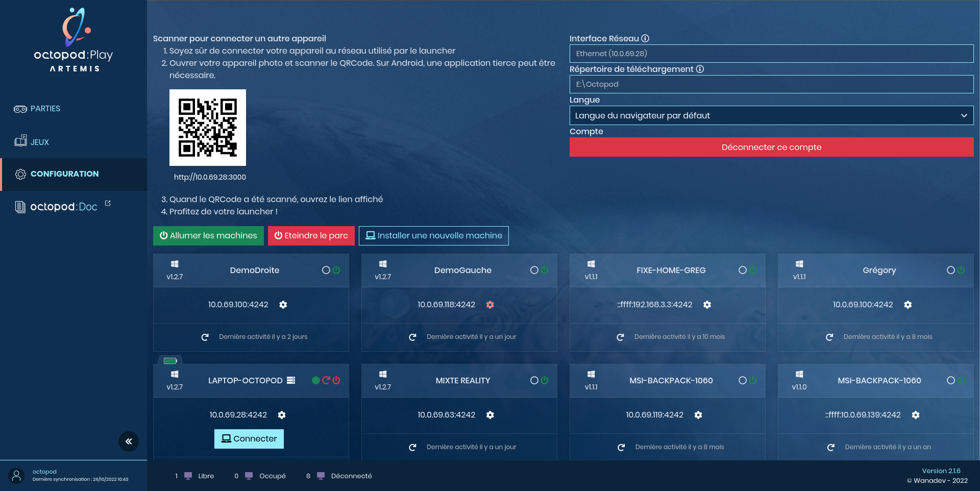
Task: Collapse the sidebar with double-chevron button
Action: click(129, 441)
